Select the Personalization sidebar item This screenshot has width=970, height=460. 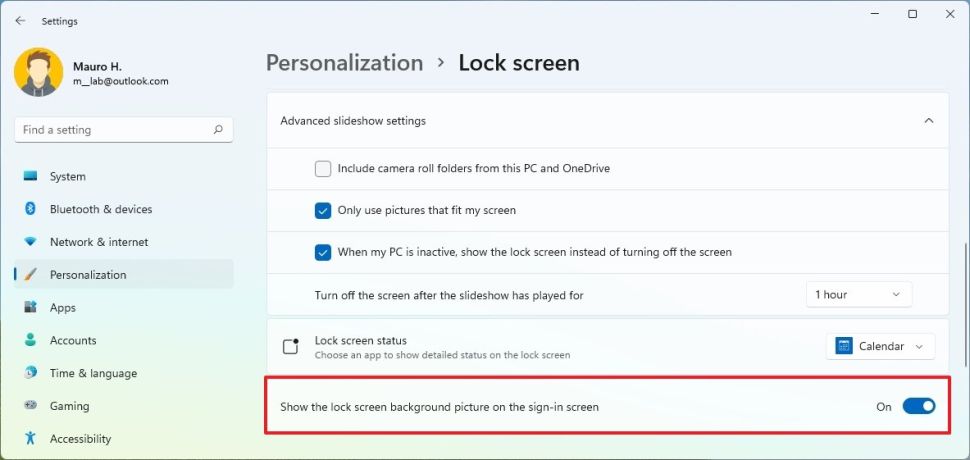pyautogui.click(x=124, y=275)
